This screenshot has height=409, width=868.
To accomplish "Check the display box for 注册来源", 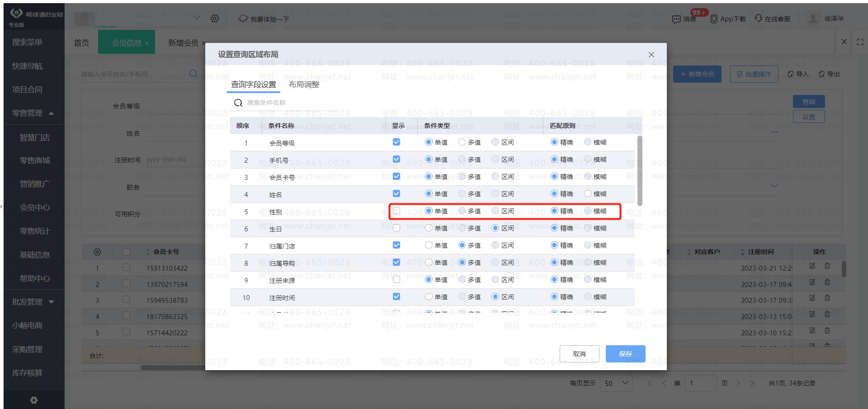I will point(396,279).
